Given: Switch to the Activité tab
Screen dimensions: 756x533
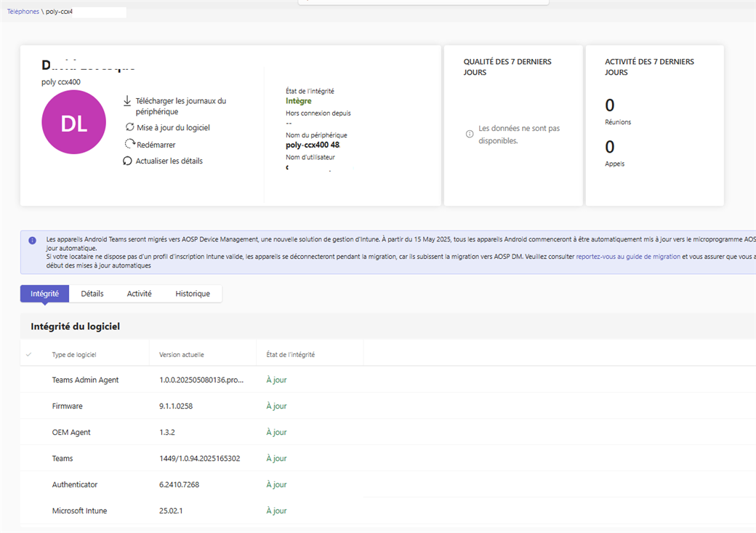Looking at the screenshot, I should point(140,294).
